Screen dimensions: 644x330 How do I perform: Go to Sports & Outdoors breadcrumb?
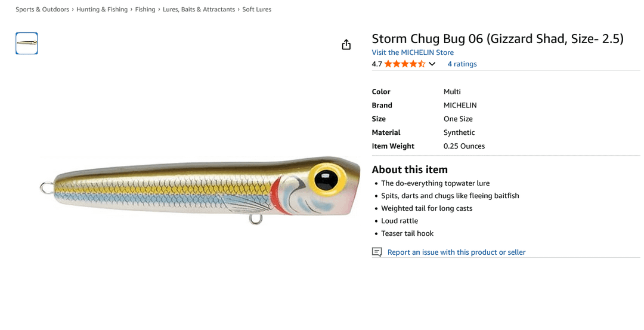[42, 10]
